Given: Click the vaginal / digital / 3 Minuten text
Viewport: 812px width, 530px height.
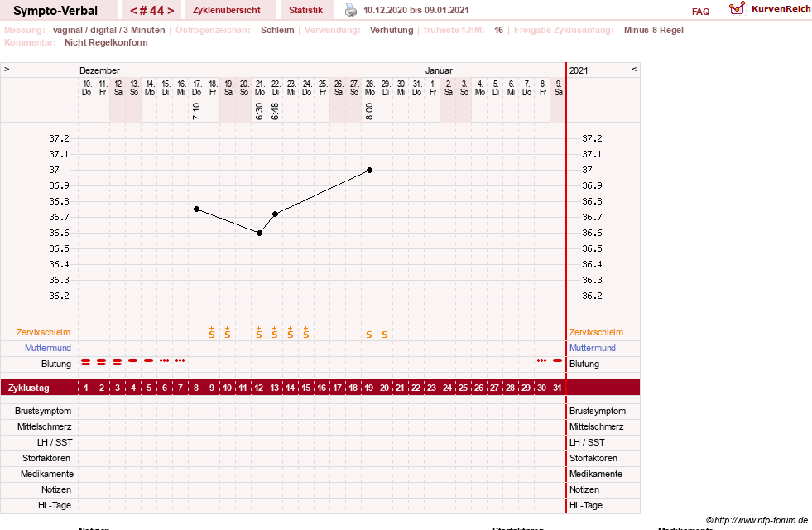Looking at the screenshot, I should coord(108,30).
